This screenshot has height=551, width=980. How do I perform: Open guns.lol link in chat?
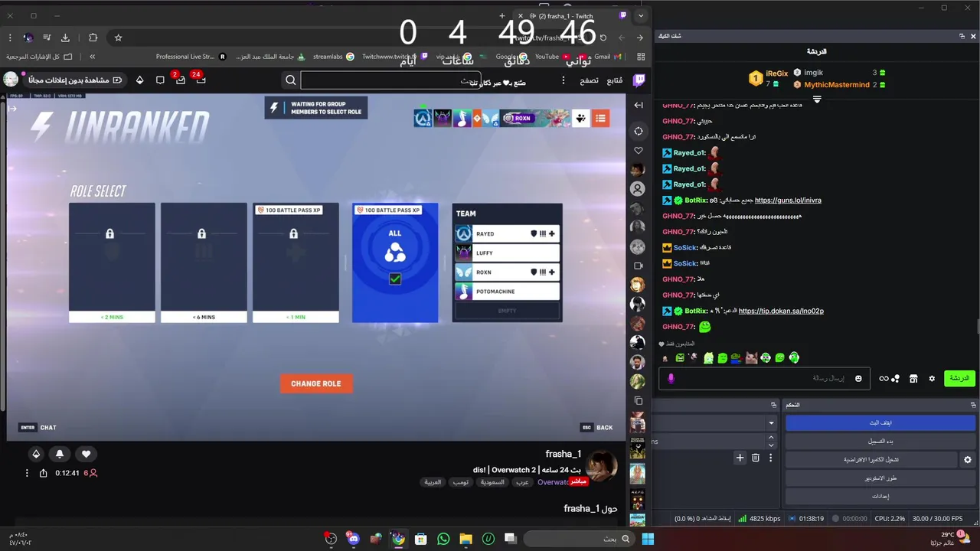[x=788, y=201]
